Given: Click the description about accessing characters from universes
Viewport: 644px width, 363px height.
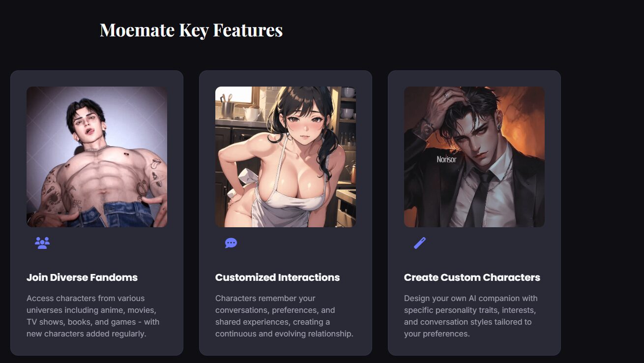Looking at the screenshot, I should coord(93,316).
